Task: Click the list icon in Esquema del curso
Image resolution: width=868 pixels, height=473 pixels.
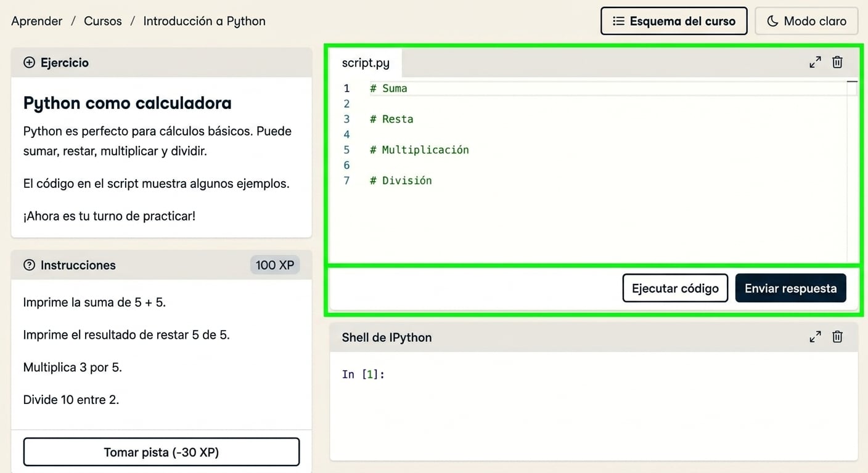Action: pos(618,21)
